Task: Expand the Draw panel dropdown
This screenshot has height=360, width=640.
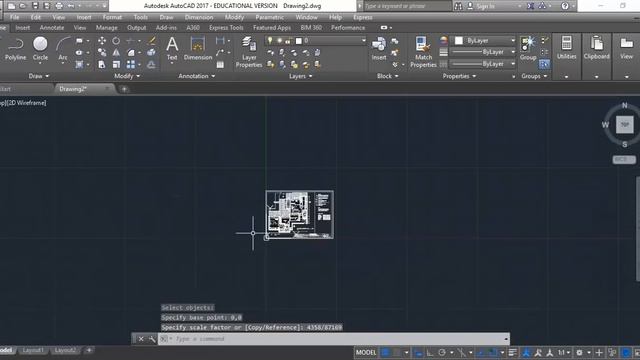Action: pyautogui.click(x=39, y=76)
